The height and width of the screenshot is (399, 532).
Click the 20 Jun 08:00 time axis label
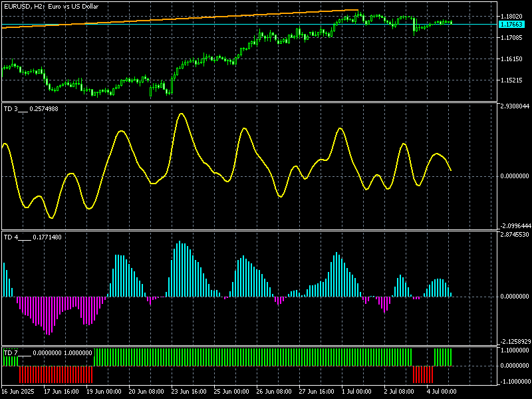[146, 391]
